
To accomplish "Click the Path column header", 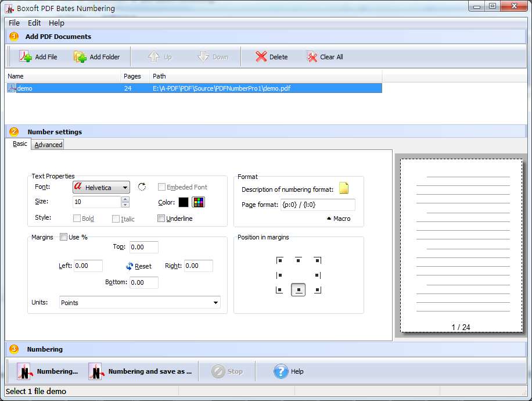I will coord(265,76).
